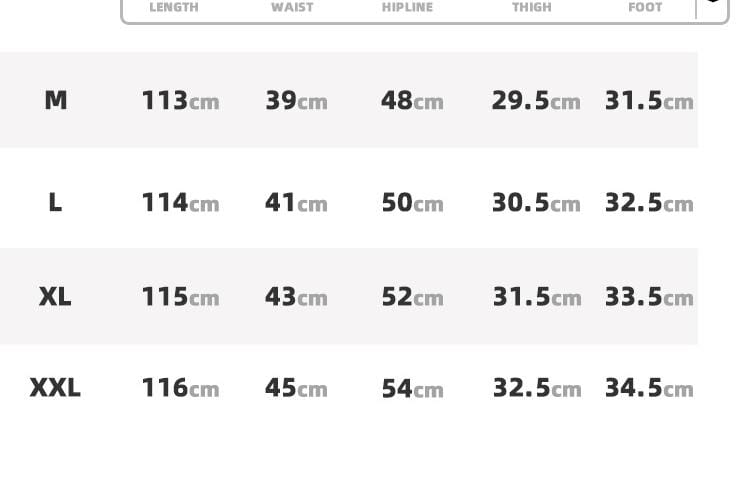Select the M size row label
Image resolution: width=750 pixels, height=495 pixels.
56,100
